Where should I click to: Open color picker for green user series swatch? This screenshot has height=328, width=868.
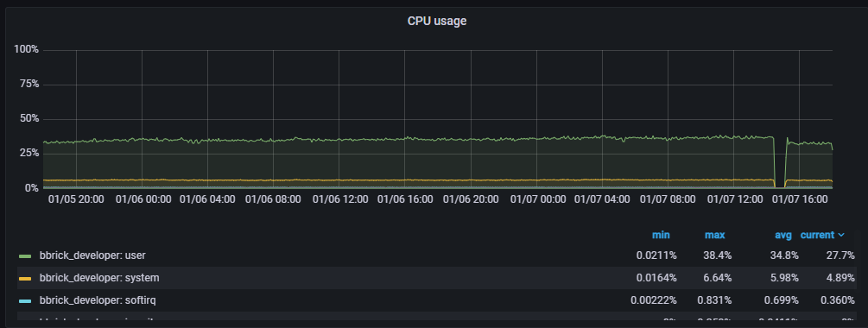(25, 256)
